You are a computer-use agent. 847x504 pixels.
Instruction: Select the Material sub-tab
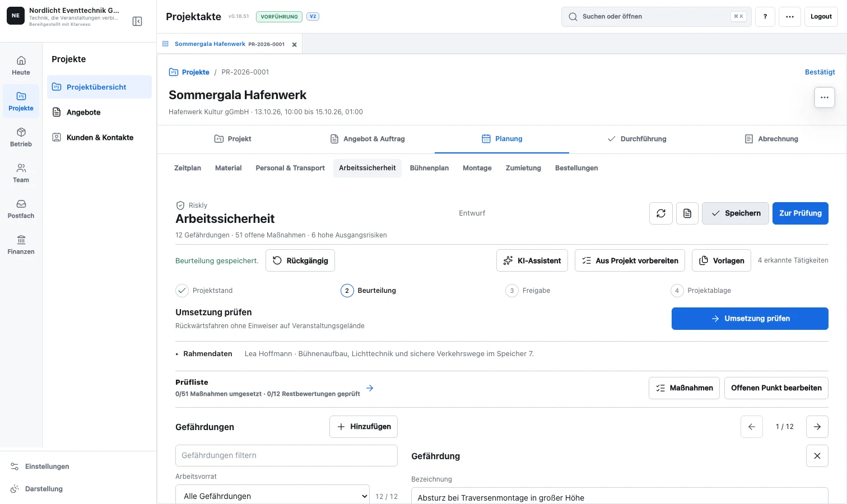pos(229,168)
